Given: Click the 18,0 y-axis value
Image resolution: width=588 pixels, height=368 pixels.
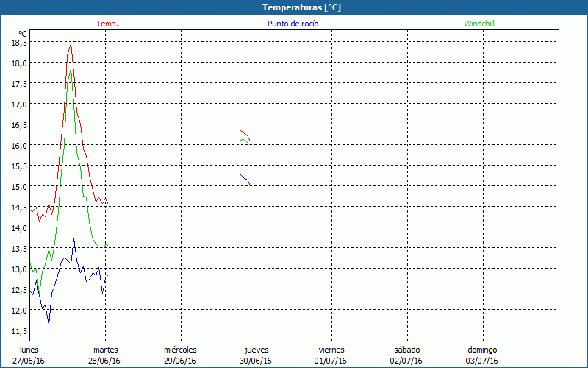Looking at the screenshot, I should (19, 63).
